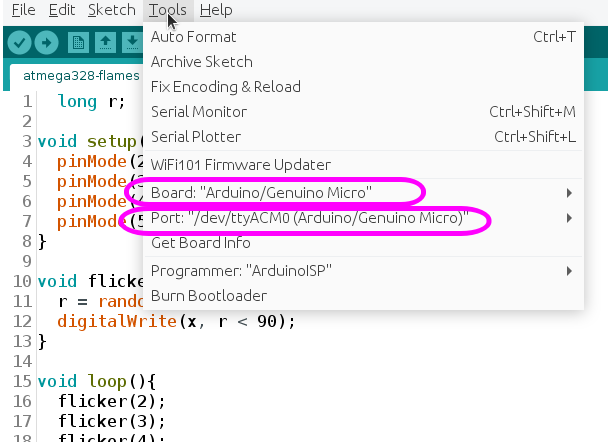This screenshot has height=442, width=608.
Task: Choose Fix Encoding & Reload
Action: point(363,87)
